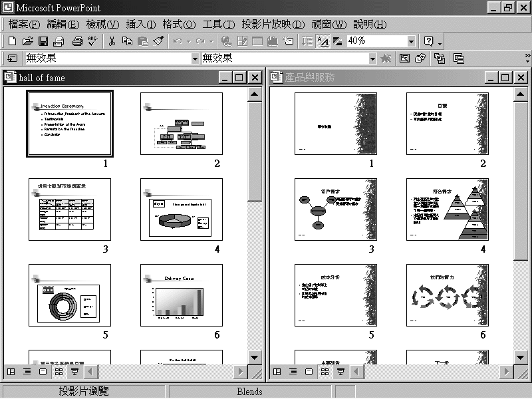
Task: Click the Paste clipboard icon
Action: coord(143,41)
